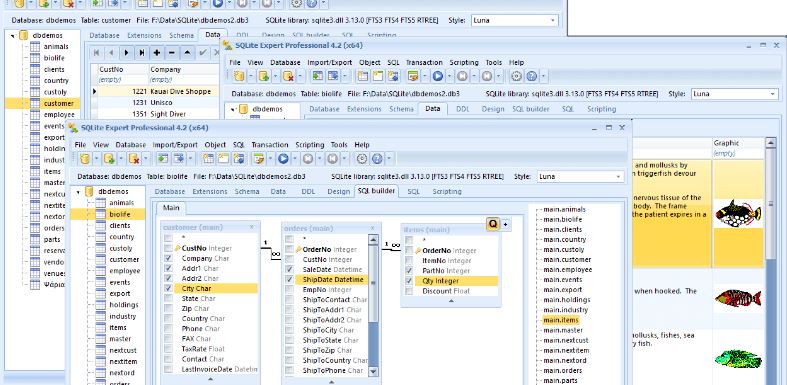Click the execute SQL play icon in front window
The height and width of the screenshot is (385, 787).
283,159
